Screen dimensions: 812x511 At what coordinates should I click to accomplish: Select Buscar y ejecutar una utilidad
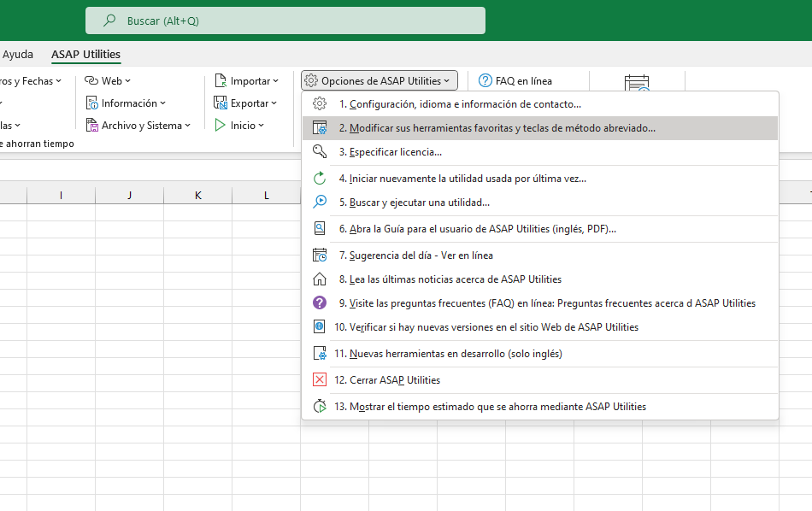point(540,202)
